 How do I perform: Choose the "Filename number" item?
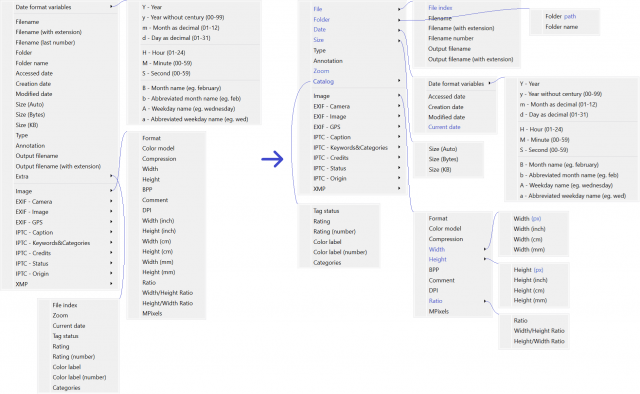pyautogui.click(x=451, y=38)
